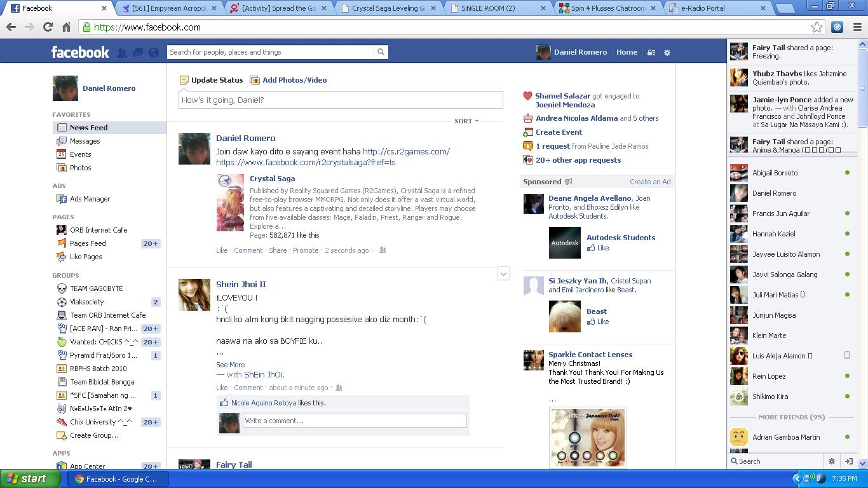The height and width of the screenshot is (488, 868).
Task: Open privacy shortcuts lock icon
Action: [x=651, y=53]
